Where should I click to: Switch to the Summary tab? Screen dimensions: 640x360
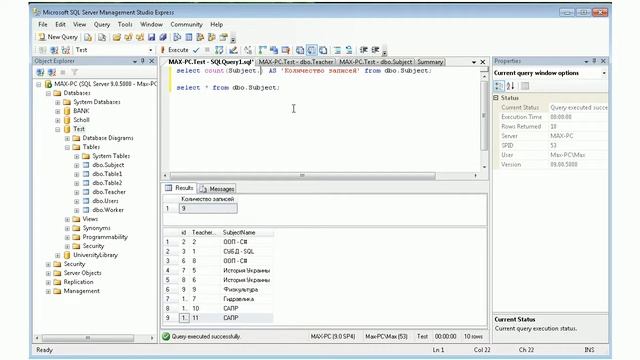click(x=430, y=62)
